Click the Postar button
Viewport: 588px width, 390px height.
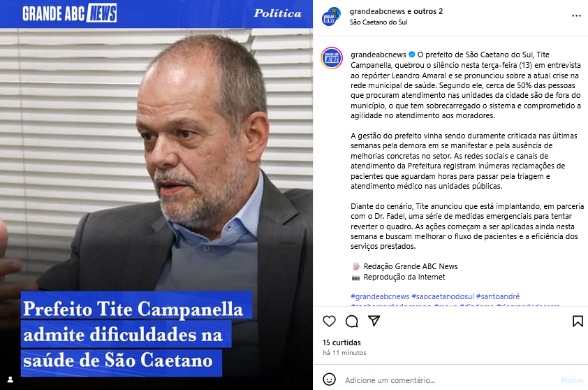pos(572,380)
